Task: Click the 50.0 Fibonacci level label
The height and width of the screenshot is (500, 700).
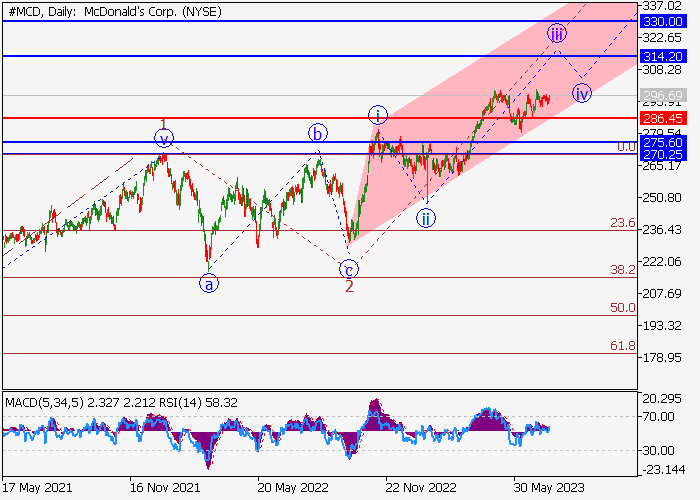Action: (x=623, y=307)
